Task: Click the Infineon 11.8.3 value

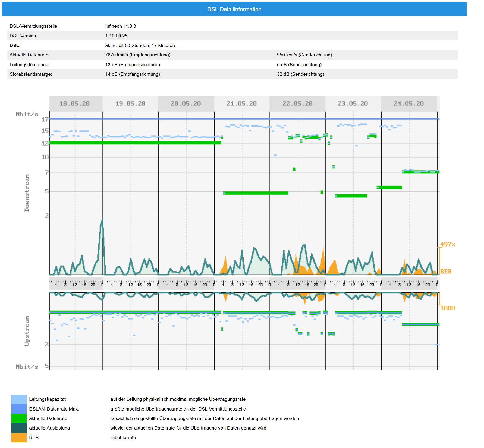Action: pyautogui.click(x=121, y=26)
